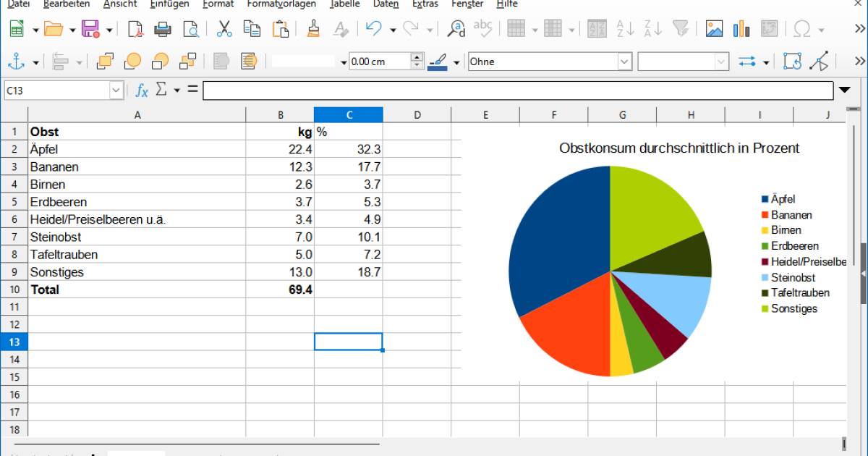Cut the selection with the scissors icon
This screenshot has height=456, width=868.
(x=224, y=29)
